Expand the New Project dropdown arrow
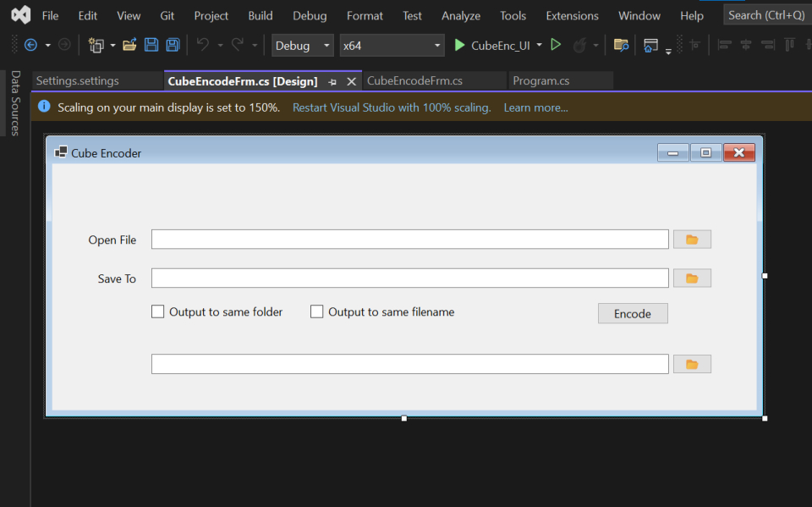The width and height of the screenshot is (812, 507). (112, 46)
